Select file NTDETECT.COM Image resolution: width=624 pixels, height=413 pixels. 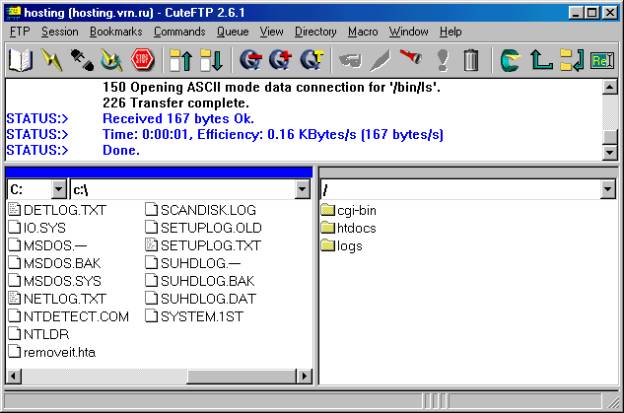(68, 317)
